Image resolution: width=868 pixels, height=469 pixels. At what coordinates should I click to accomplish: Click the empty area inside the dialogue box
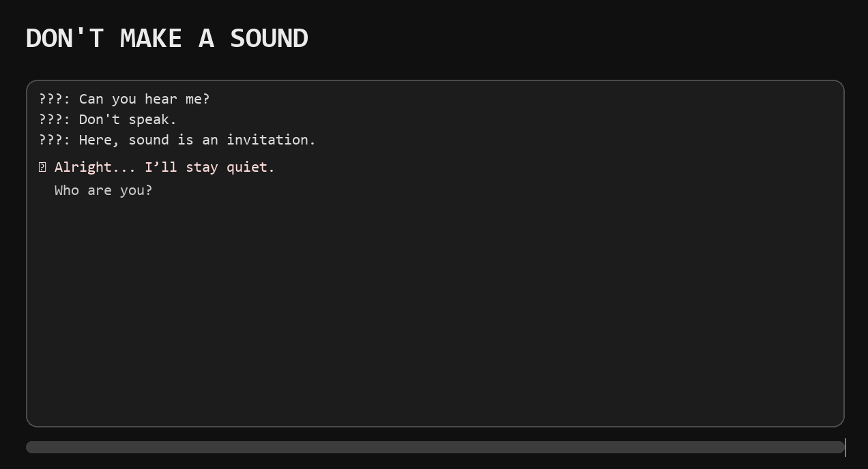[435, 307]
